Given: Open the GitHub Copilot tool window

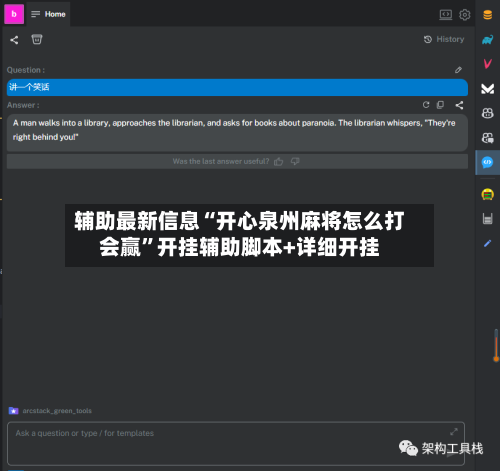Looking at the screenshot, I should click(x=487, y=113).
